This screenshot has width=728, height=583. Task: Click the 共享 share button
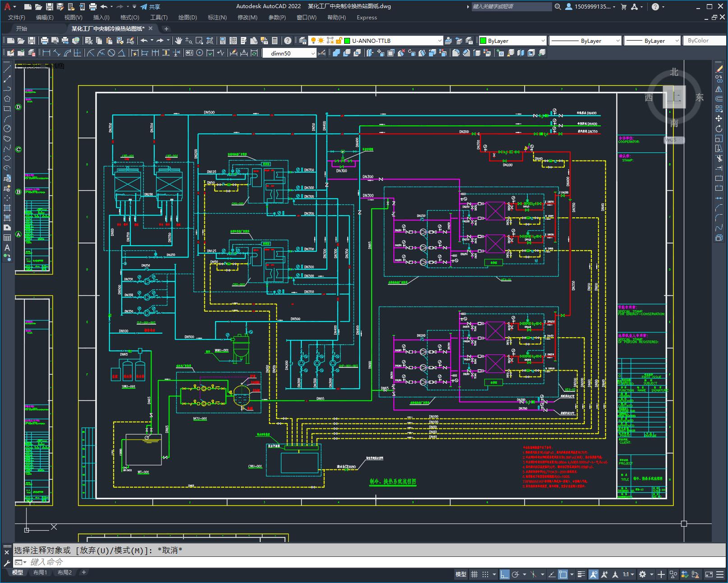(150, 7)
